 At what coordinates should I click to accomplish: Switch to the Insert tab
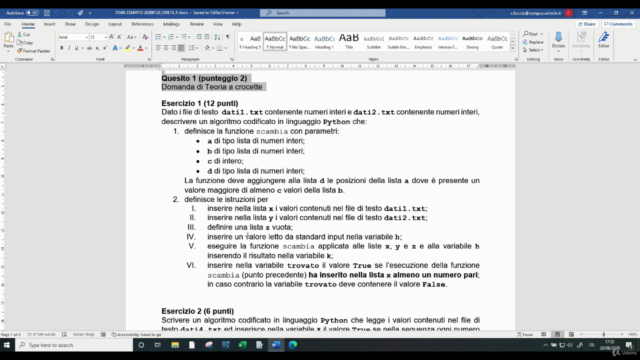[49, 24]
